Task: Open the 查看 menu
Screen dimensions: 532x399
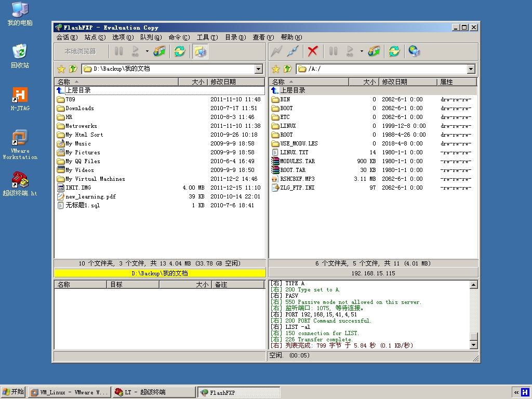Action: point(263,37)
